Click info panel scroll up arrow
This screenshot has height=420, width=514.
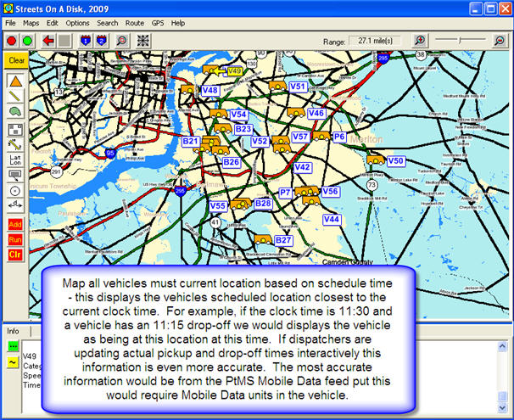click(x=502, y=345)
